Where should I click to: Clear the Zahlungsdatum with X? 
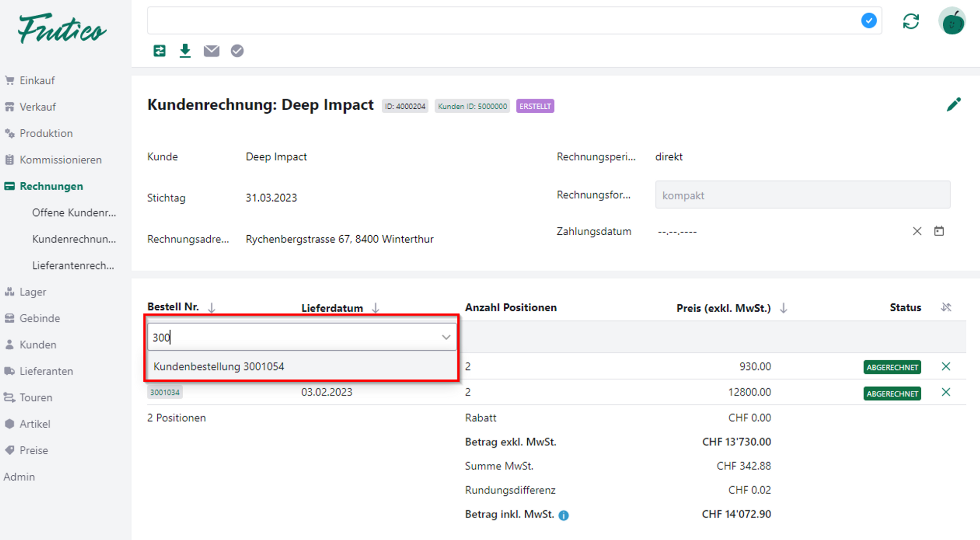(917, 231)
